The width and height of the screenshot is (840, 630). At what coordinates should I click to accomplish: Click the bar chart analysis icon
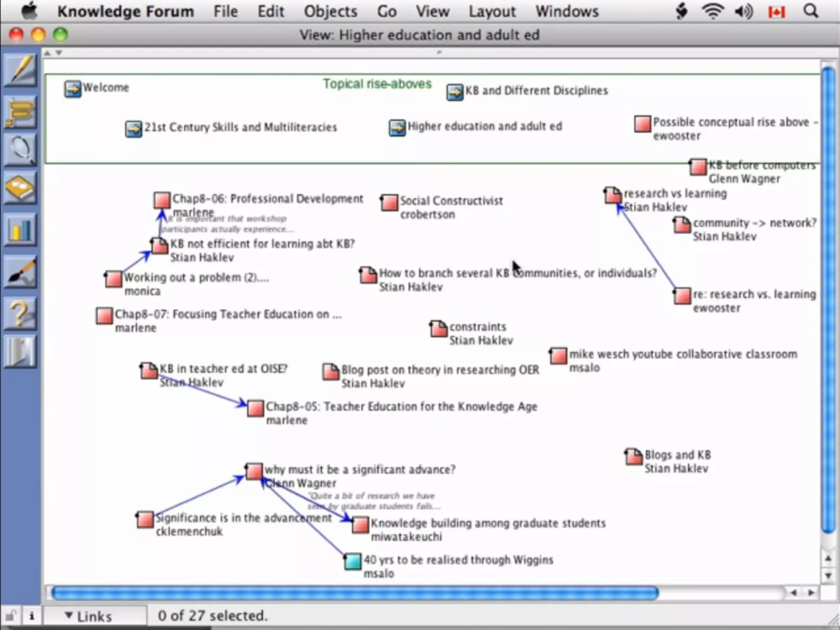tap(21, 230)
